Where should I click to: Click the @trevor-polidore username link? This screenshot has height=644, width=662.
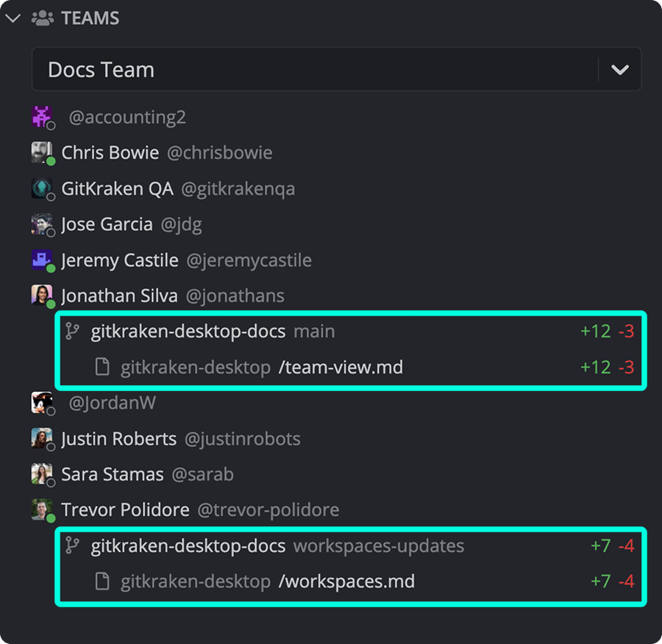coord(271,509)
